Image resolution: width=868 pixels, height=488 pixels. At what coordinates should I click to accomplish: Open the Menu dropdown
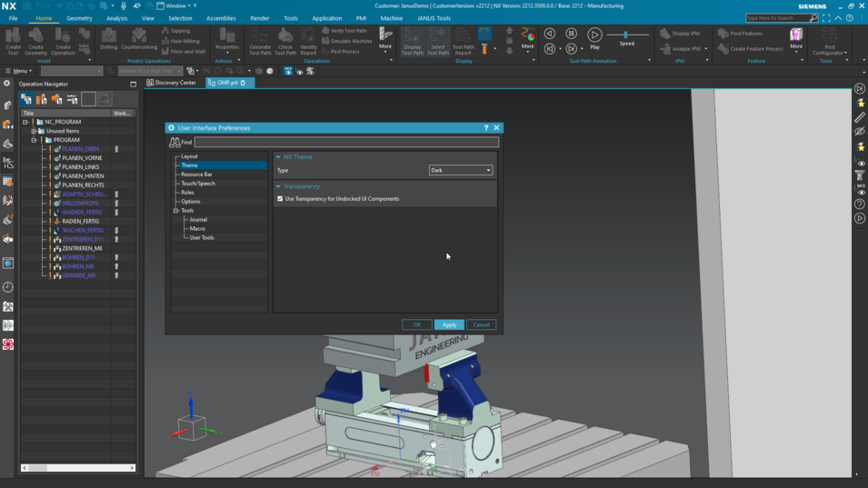[19, 71]
